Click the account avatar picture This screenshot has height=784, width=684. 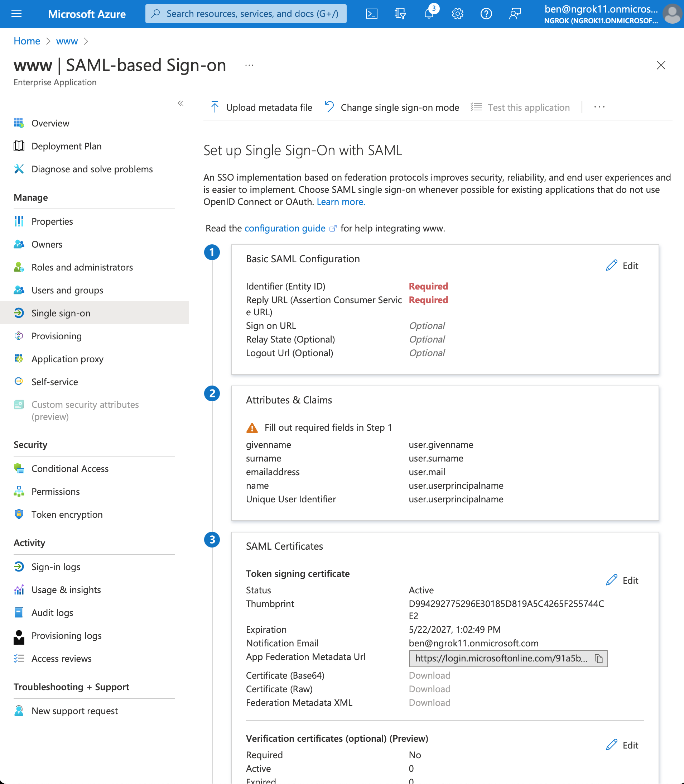point(673,14)
